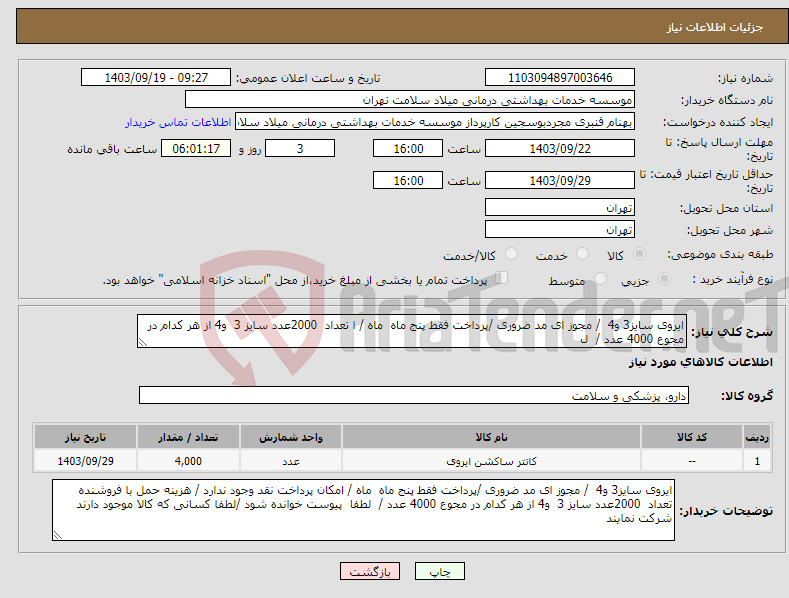Select the جزیی purchase type radio
Viewport: 789px width, 598px height.
pos(664,278)
